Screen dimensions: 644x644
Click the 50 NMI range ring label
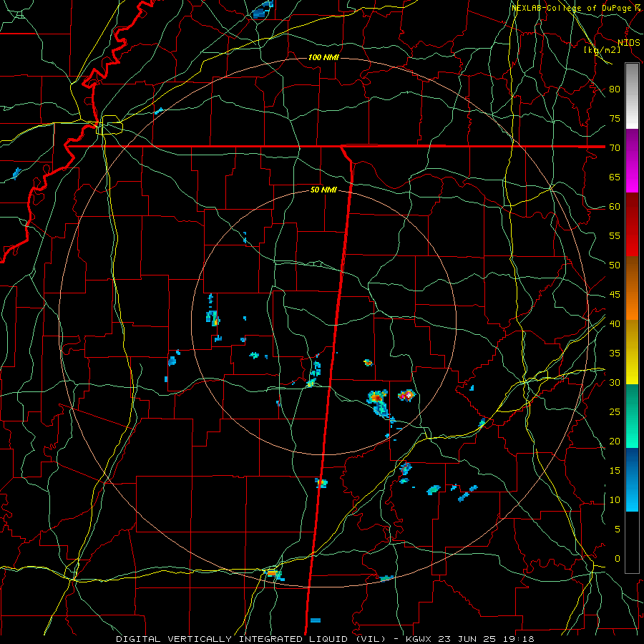pos(323,190)
